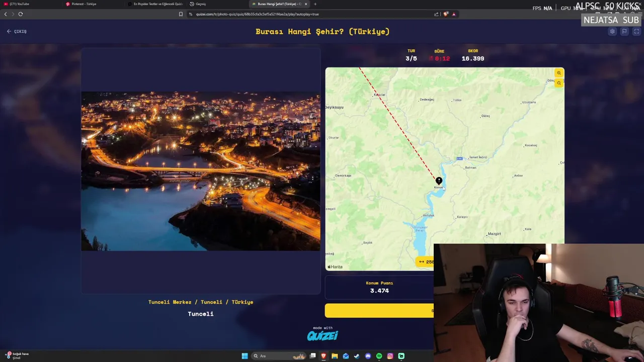Zoom out on the map
The height and width of the screenshot is (362, 644).
558,83
